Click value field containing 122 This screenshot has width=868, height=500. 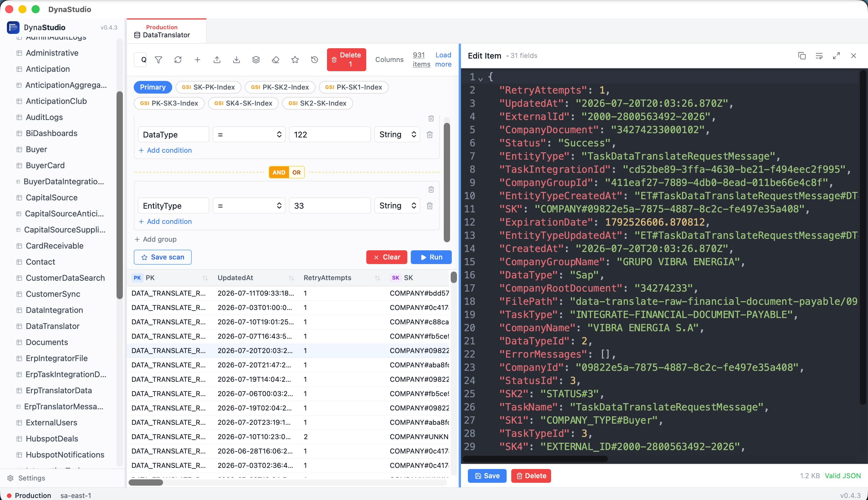[x=330, y=135]
